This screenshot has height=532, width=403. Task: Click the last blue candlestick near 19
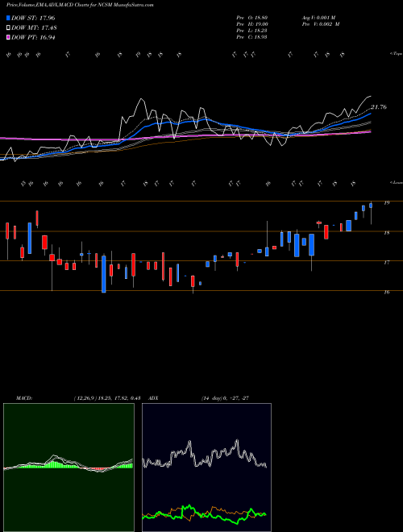pos(371,206)
